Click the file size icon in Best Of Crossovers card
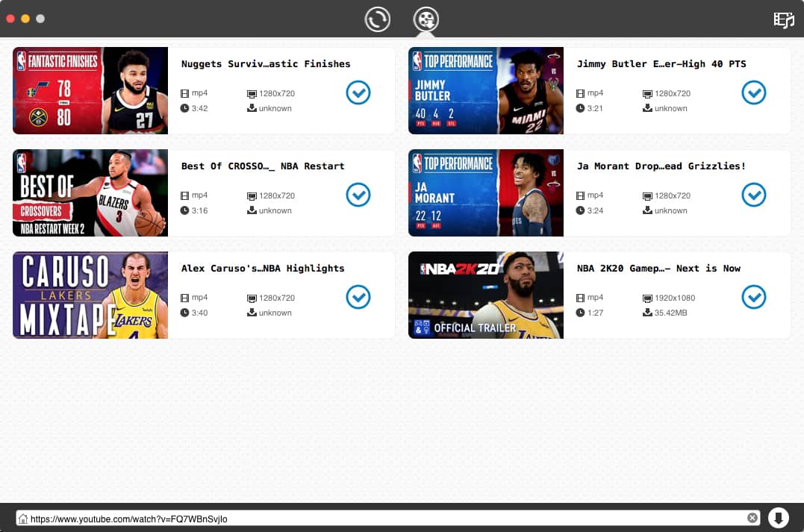The width and height of the screenshot is (804, 532). pyautogui.click(x=252, y=210)
